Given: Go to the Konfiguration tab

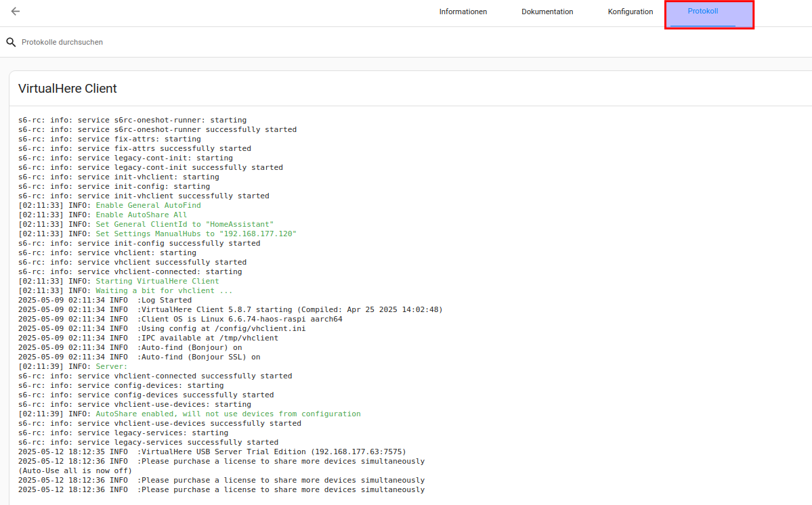Looking at the screenshot, I should 630,12.
